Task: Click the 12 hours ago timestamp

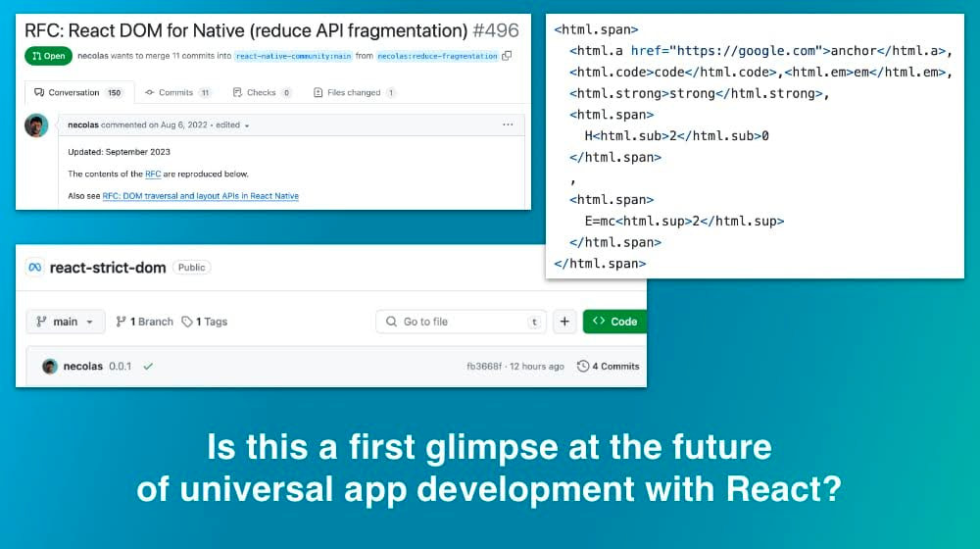Action: coord(537,367)
